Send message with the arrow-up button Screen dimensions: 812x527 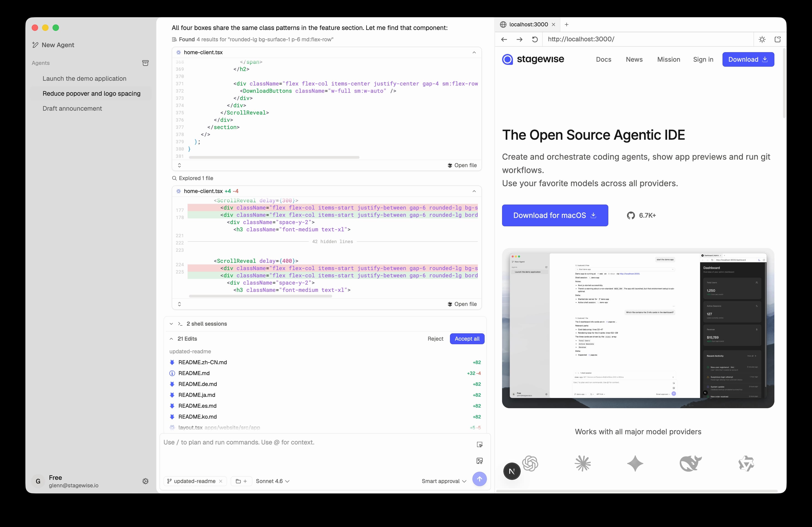click(x=479, y=479)
